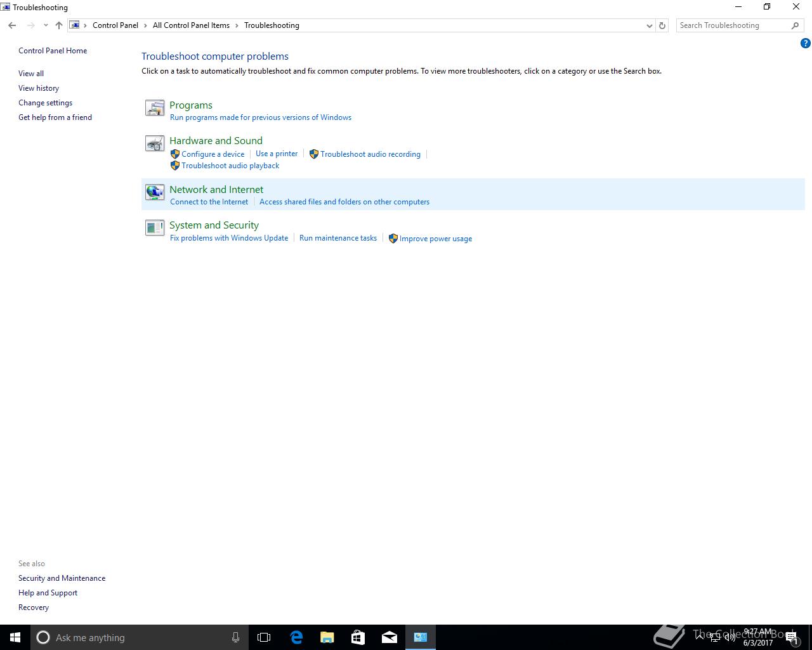Open the Programs category icon
This screenshot has width=812, height=650.
pos(155,108)
